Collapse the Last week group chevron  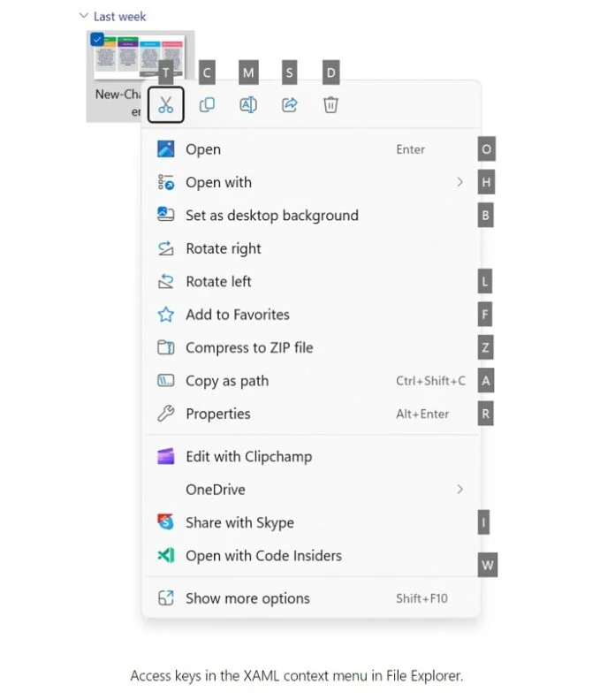83,16
